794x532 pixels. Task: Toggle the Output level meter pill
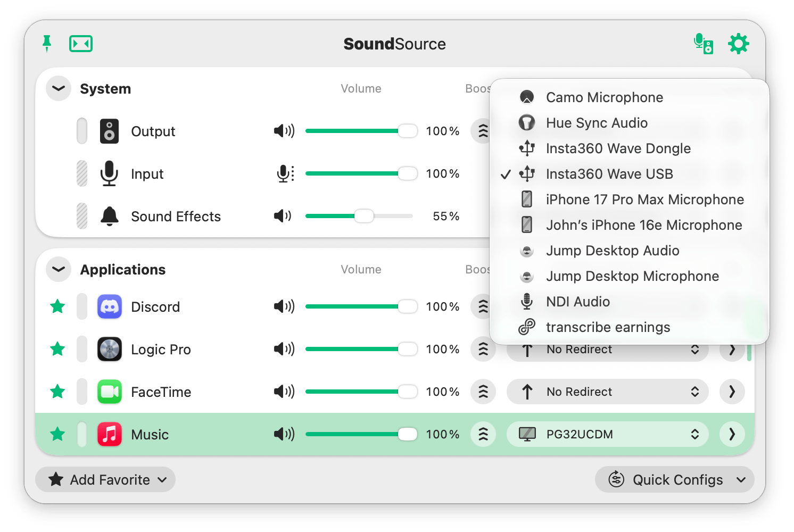click(82, 131)
